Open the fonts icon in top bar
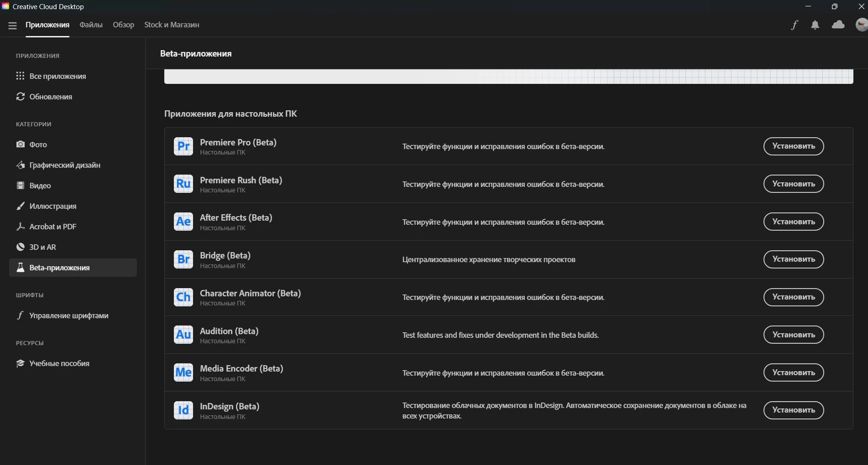Viewport: 868px width, 465px height. 795,25
